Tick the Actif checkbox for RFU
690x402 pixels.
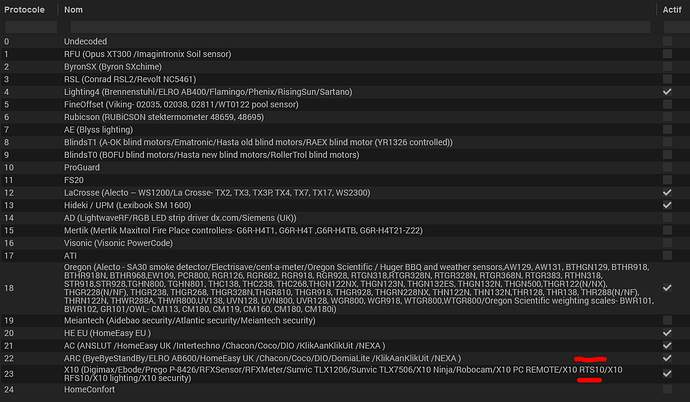coord(667,54)
